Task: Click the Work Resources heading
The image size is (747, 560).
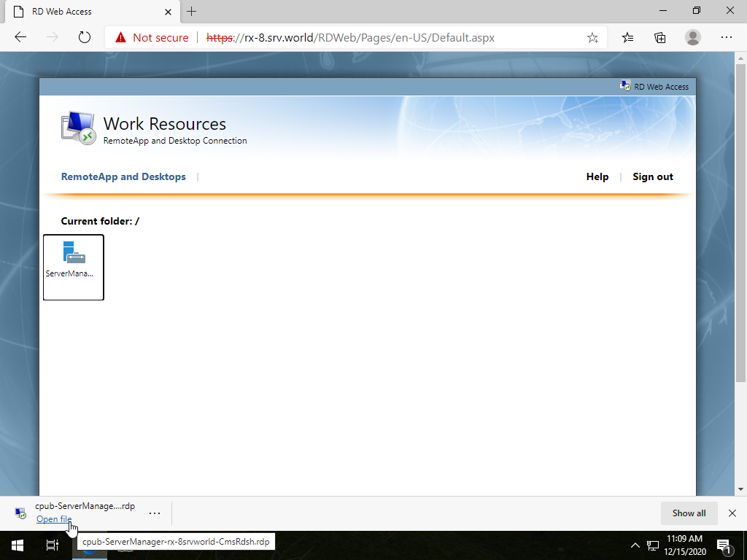Action: click(165, 124)
